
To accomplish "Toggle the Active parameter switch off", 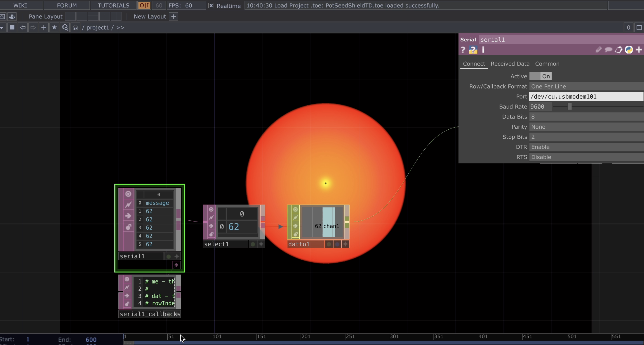I will click(x=540, y=76).
